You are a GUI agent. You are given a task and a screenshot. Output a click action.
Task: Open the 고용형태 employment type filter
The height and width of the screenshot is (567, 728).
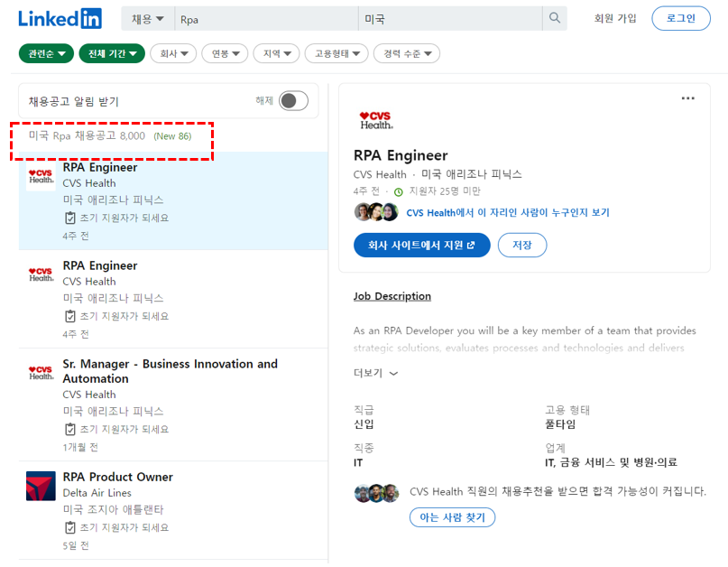336,53
